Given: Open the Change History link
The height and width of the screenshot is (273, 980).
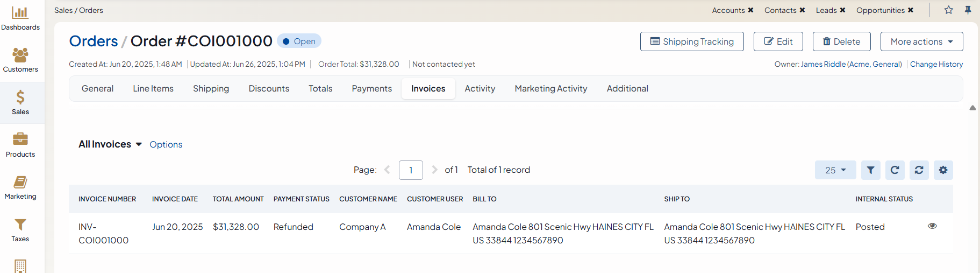Looking at the screenshot, I should 936,64.
